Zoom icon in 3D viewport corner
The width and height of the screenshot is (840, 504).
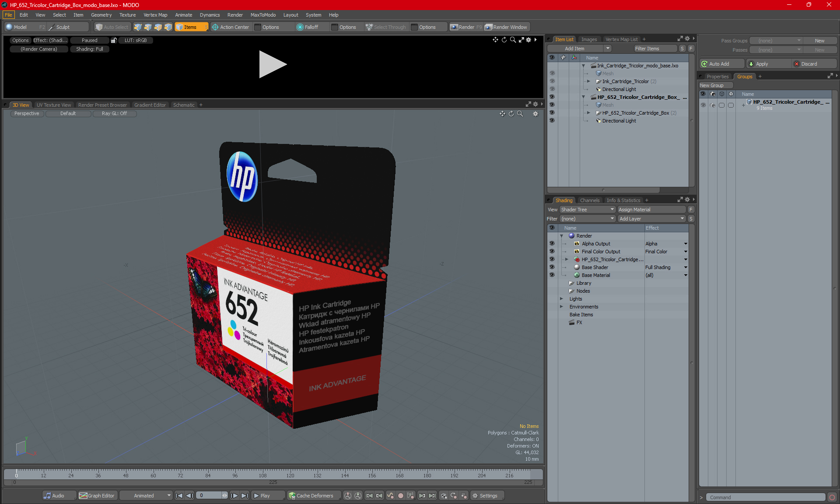coord(520,114)
